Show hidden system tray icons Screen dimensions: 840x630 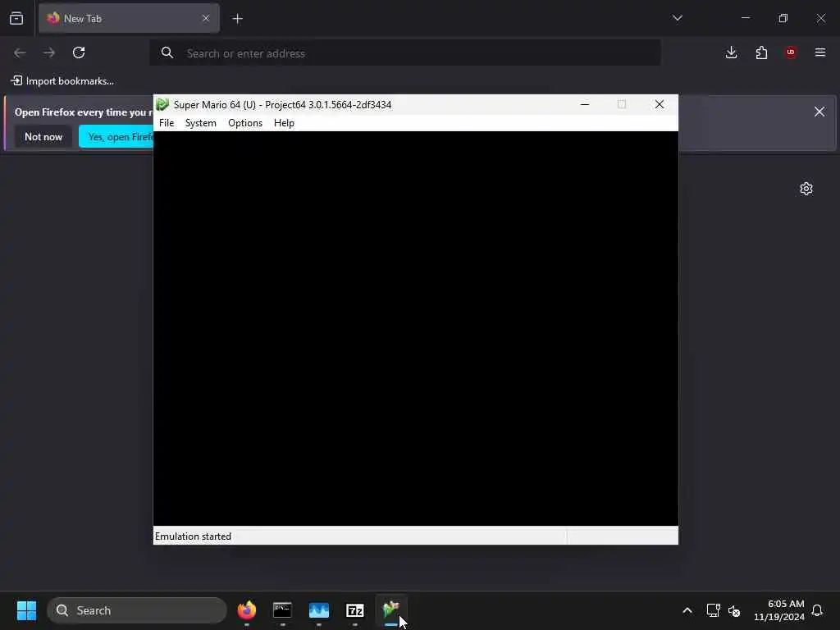tap(687, 610)
